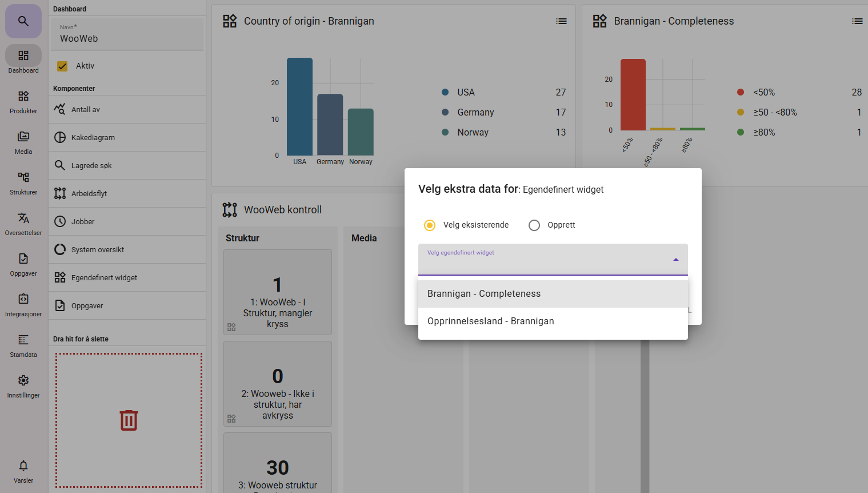This screenshot has width=868, height=493.
Task: Toggle the Aktiv checkbox
Action: tap(62, 66)
